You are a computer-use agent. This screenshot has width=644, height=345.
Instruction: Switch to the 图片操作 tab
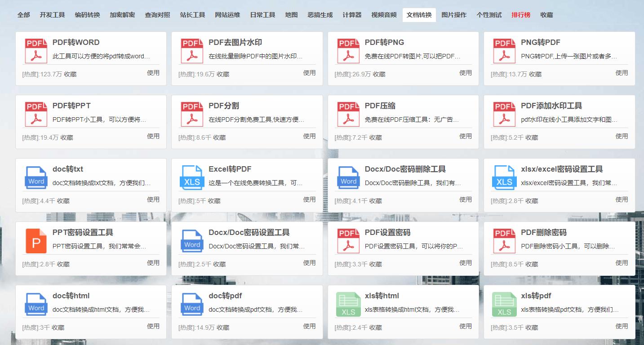(454, 14)
